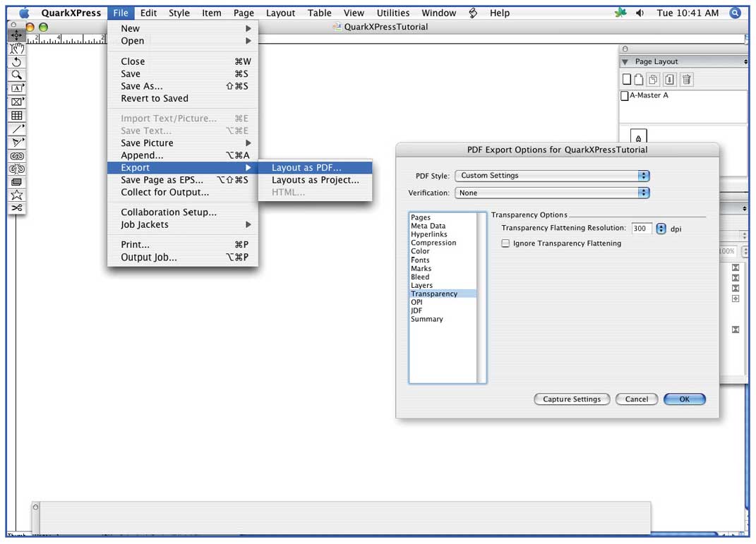
Task: Open the PDF Style dropdown
Action: [552, 176]
